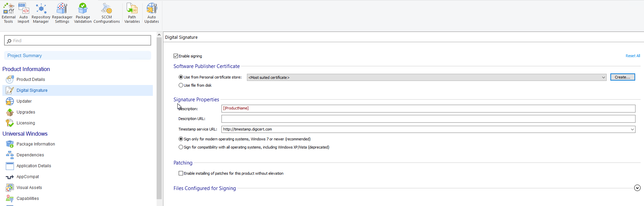This screenshot has height=206, width=644.
Task: Expand Files Configured for Signing section
Action: point(637,188)
